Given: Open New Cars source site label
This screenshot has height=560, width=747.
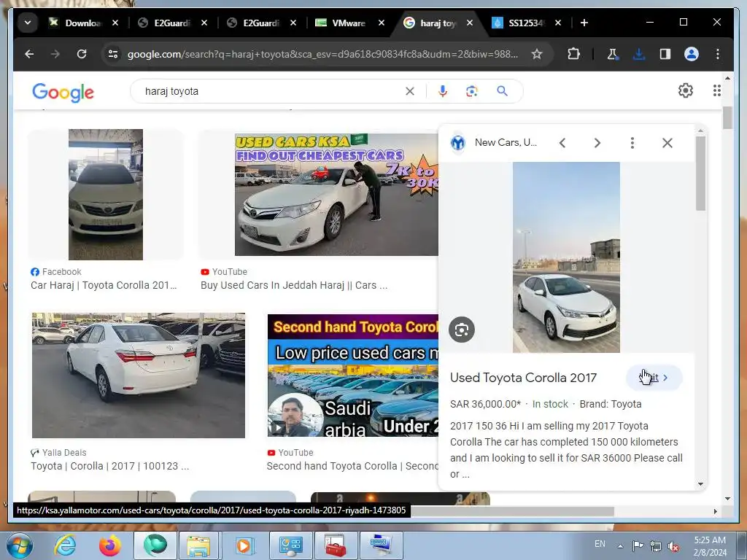Looking at the screenshot, I should coord(506,142).
